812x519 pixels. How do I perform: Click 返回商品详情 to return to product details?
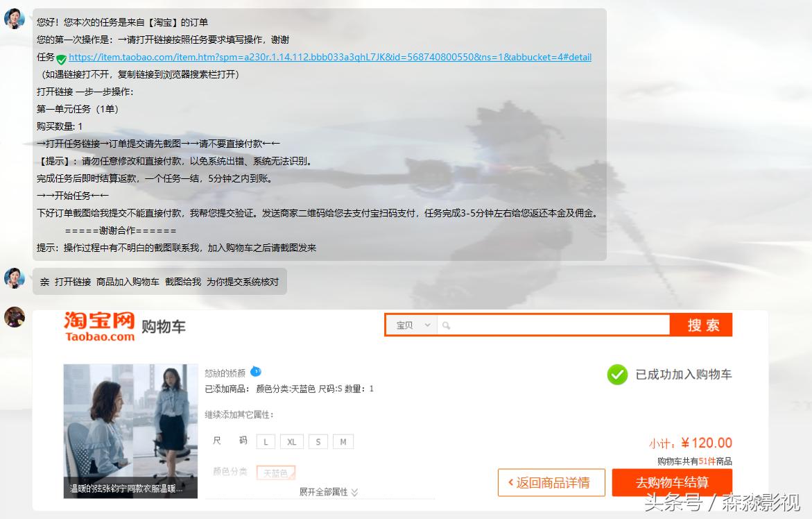pyautogui.click(x=551, y=482)
